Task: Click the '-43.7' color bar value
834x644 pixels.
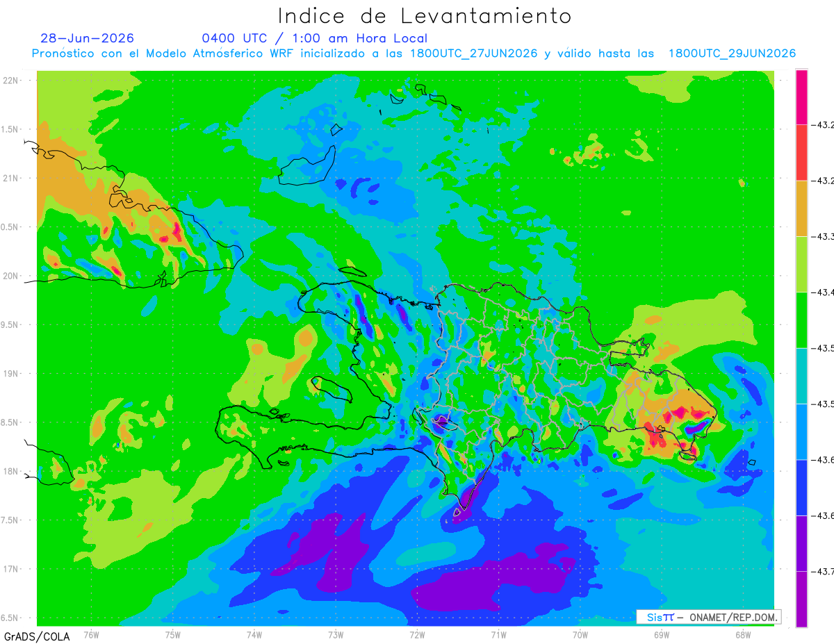Action: [x=824, y=571]
